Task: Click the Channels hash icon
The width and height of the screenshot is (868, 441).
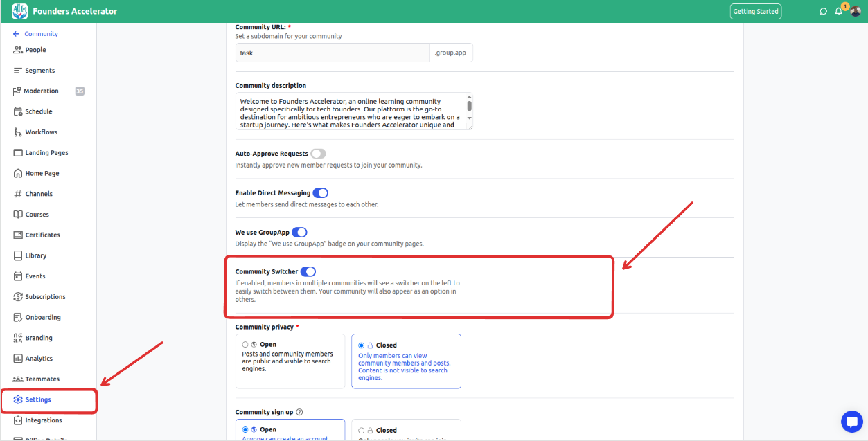Action: 18,194
